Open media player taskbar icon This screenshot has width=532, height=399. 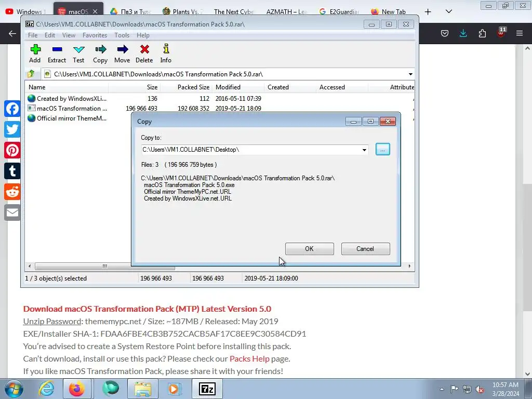point(174,389)
